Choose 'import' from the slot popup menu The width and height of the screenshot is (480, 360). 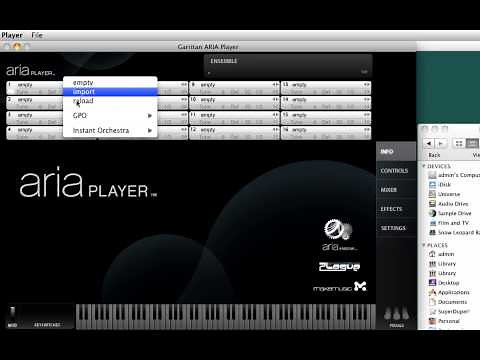pyautogui.click(x=110, y=91)
